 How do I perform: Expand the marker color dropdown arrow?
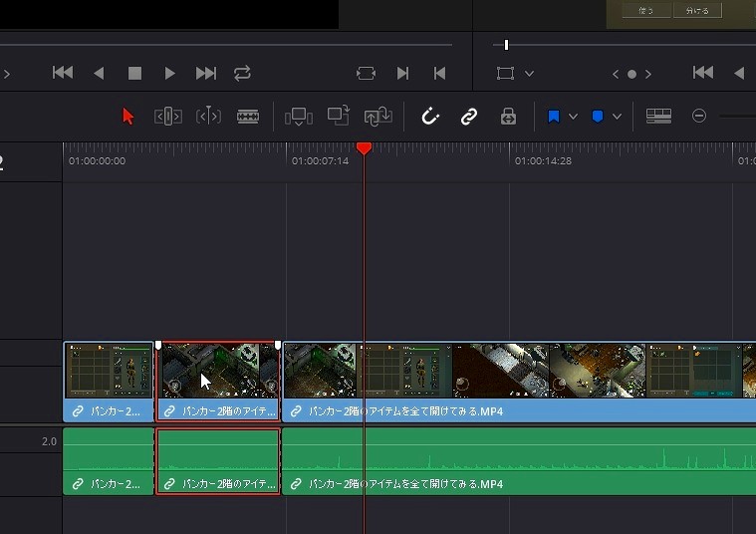617,117
